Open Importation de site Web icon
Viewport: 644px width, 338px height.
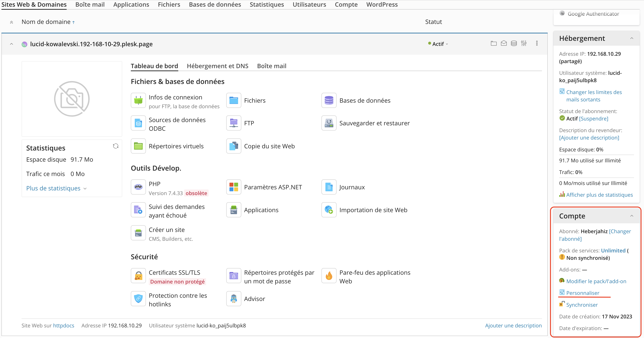(x=329, y=210)
